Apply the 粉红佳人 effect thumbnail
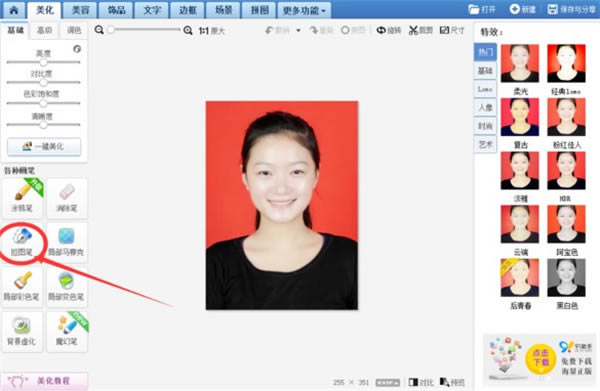Viewport: 600px width, 391px height. click(x=566, y=117)
